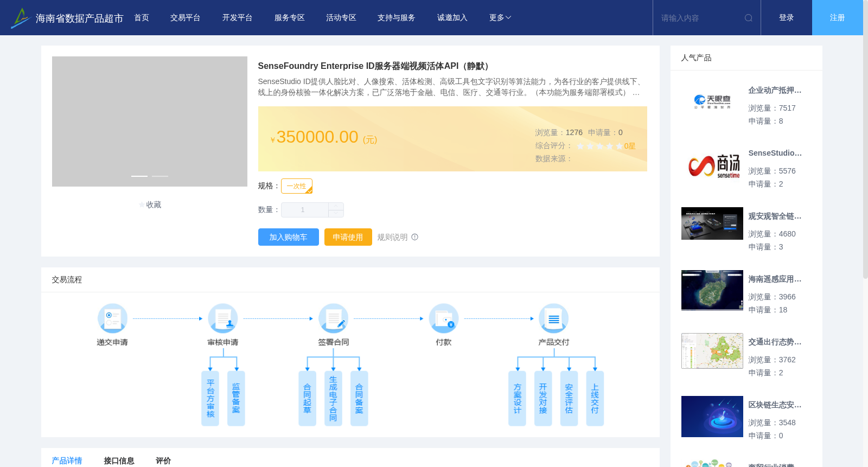Expand the 更多 dropdown menu
868x467 pixels.
[500, 18]
